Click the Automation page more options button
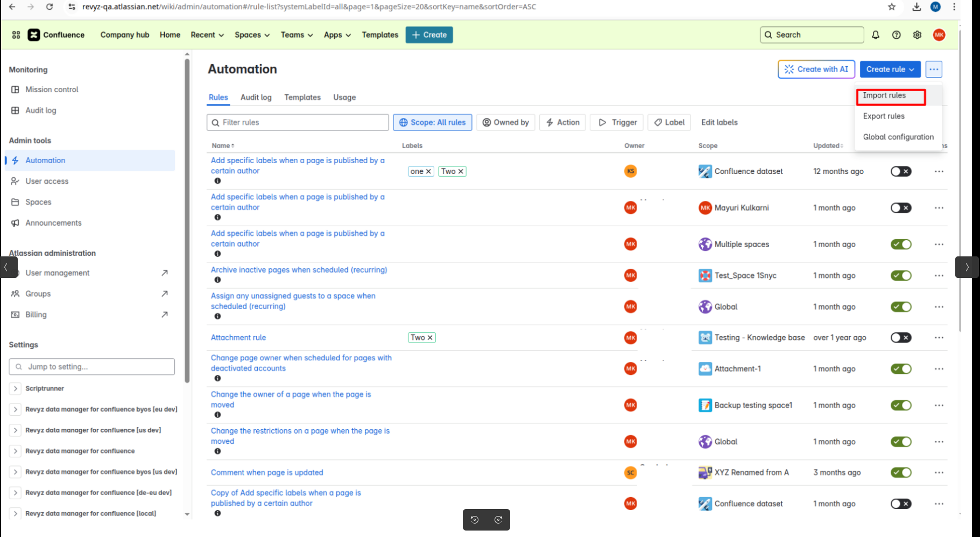Viewport: 980px width, 537px height. click(x=934, y=69)
